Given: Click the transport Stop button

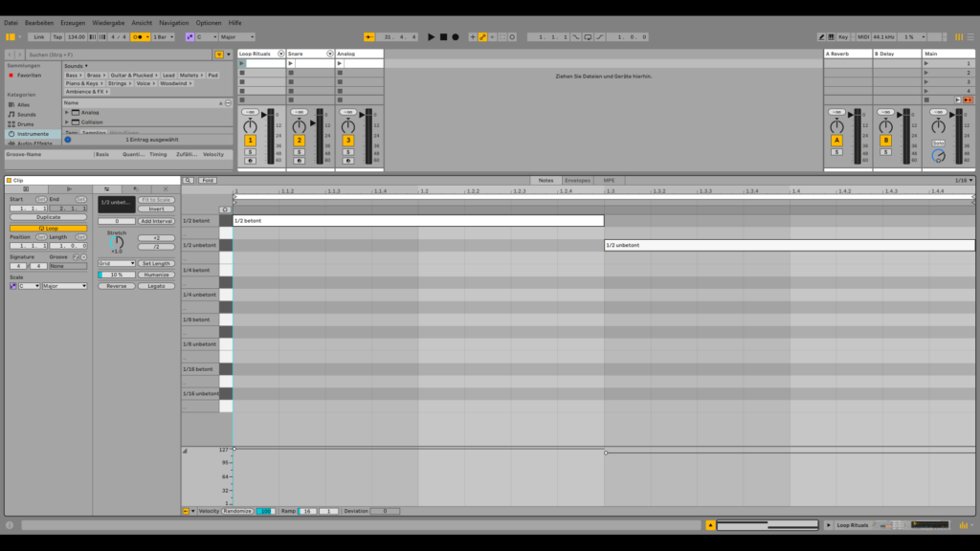Looking at the screenshot, I should [443, 37].
